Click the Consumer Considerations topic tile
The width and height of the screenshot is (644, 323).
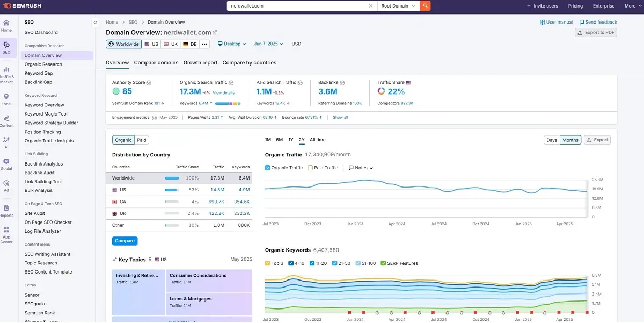(209, 281)
